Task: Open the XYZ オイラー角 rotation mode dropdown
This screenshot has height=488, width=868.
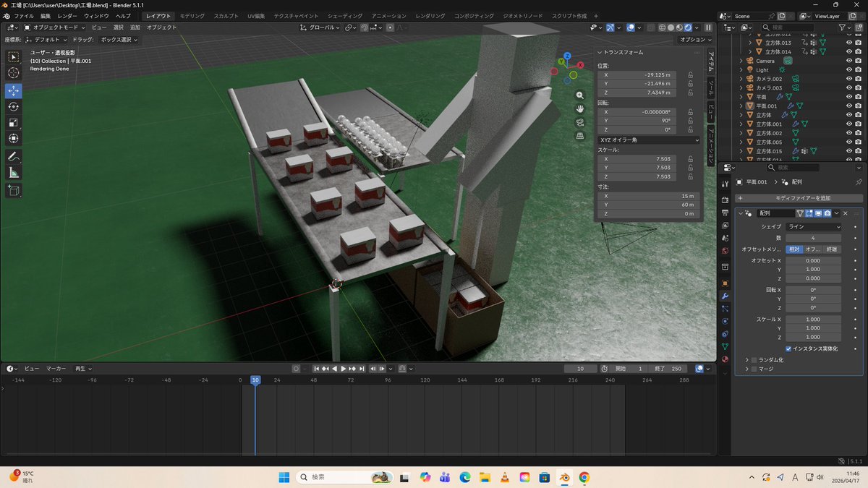Action: coord(649,140)
